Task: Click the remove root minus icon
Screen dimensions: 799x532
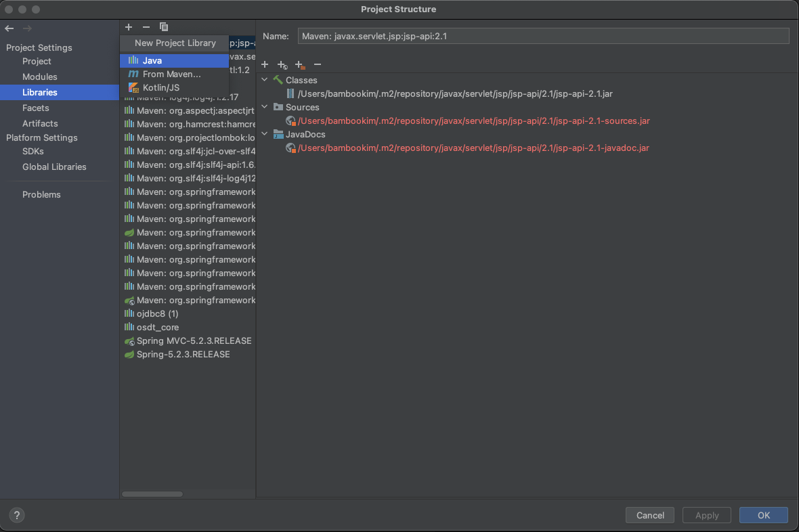Action: point(318,64)
